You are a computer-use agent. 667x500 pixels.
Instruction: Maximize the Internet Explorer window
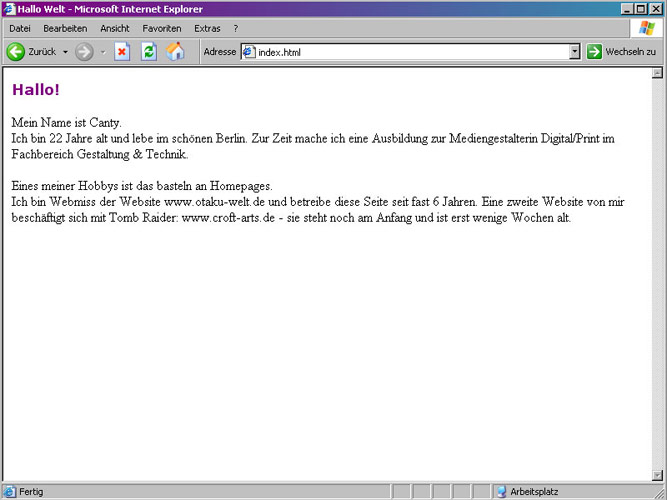pos(641,9)
